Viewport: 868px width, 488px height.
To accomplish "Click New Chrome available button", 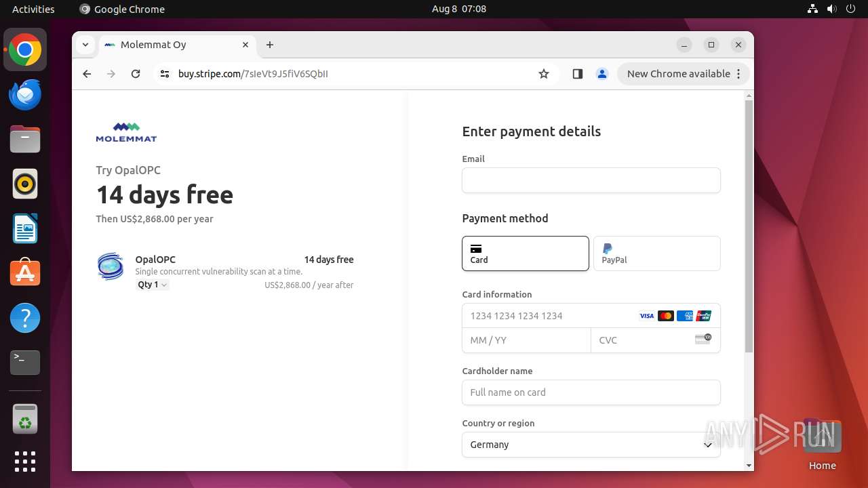I will (684, 74).
